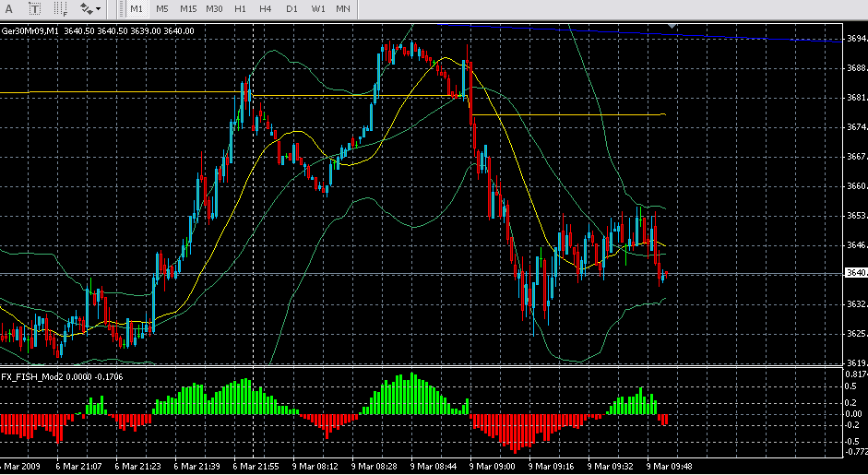Click the current price label 3640
The width and height of the screenshot is (868, 475).
[x=855, y=273]
